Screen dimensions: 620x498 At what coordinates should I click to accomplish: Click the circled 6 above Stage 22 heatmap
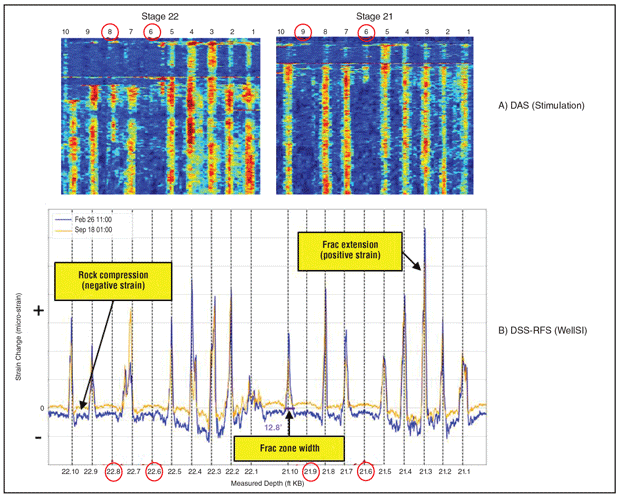[x=151, y=32]
